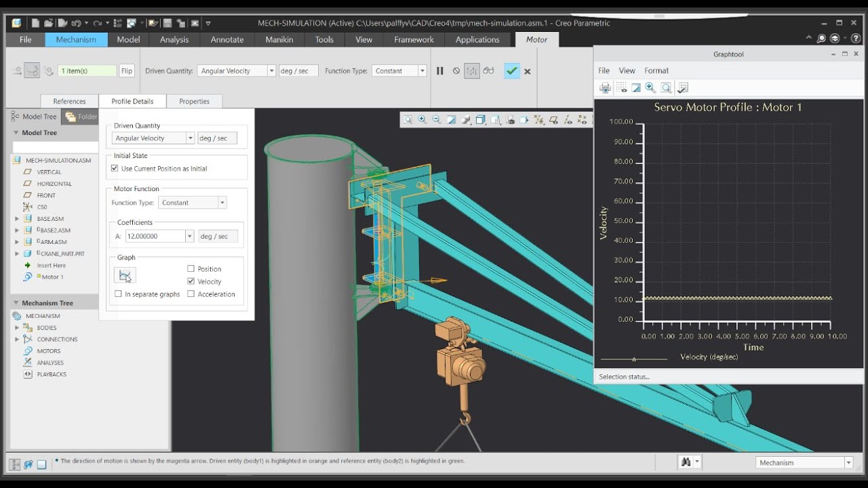
Task: Open the Format menu in Graphtool
Action: [656, 70]
